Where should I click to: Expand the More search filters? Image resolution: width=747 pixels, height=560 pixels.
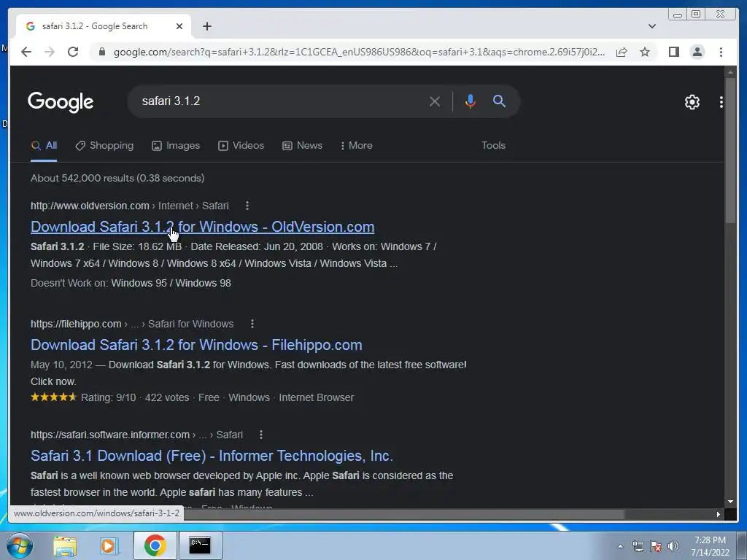(356, 146)
